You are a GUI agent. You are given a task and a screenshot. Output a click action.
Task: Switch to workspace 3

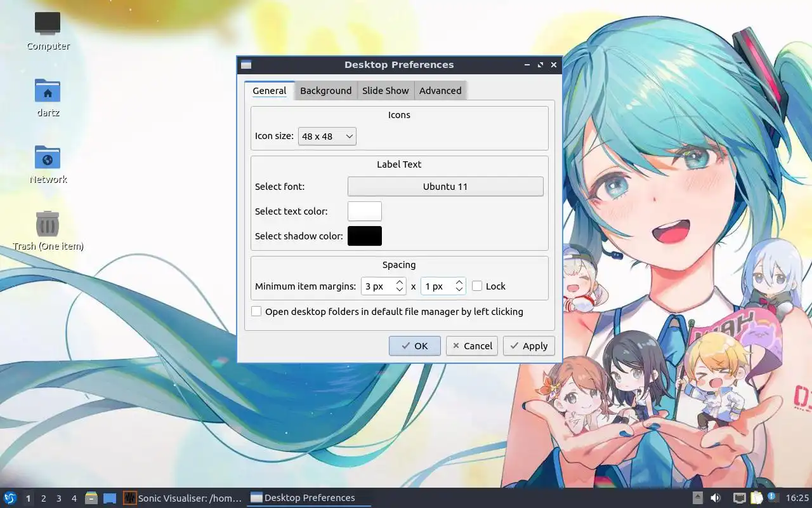coord(59,498)
